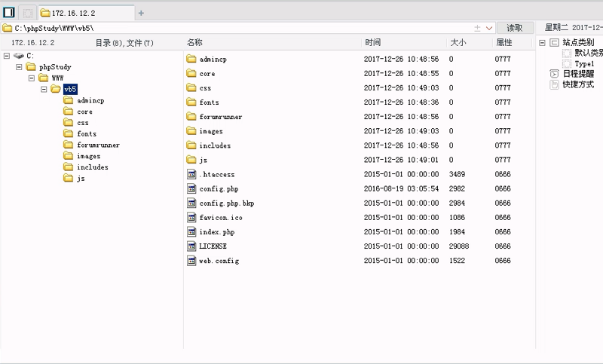Image resolution: width=603 pixels, height=364 pixels.
Task: Click the sidebar panel toggle icon
Action: (8, 13)
